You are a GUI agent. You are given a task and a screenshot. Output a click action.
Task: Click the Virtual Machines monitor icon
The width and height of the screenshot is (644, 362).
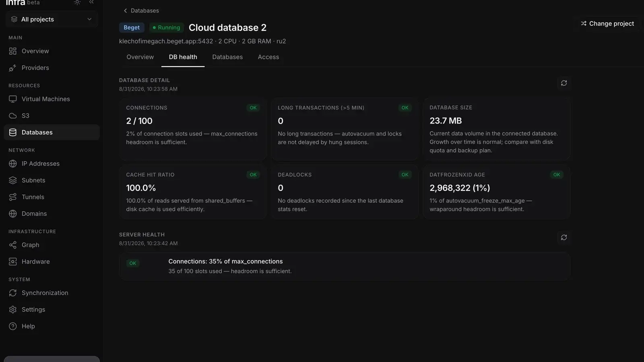click(x=13, y=99)
